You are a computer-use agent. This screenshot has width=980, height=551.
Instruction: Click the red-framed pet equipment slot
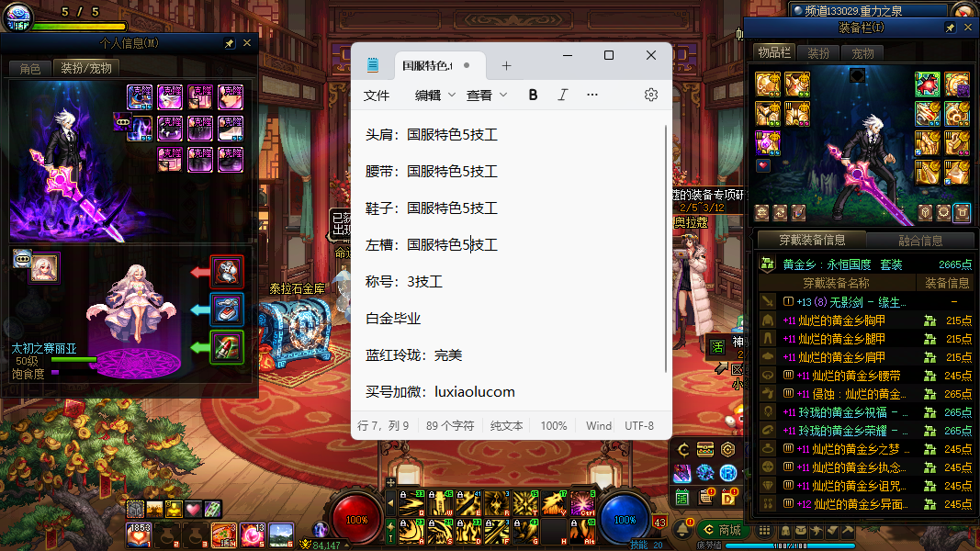pyautogui.click(x=227, y=272)
